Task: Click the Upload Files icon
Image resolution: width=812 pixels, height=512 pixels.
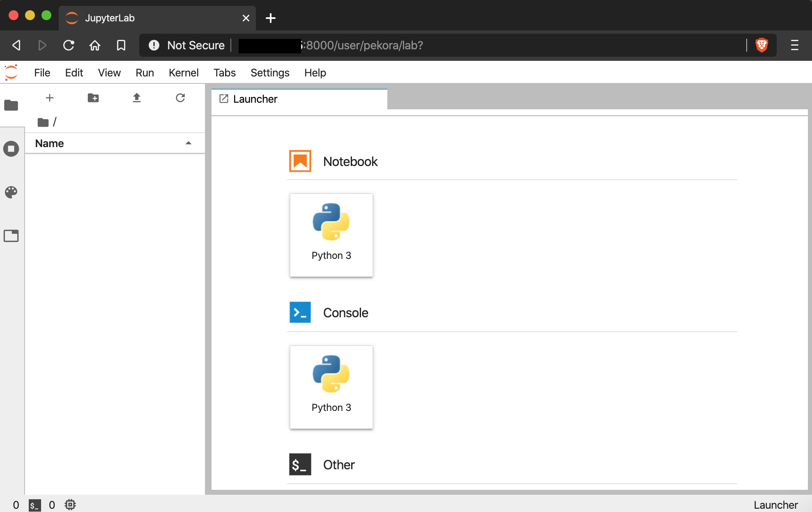Action: pyautogui.click(x=137, y=98)
